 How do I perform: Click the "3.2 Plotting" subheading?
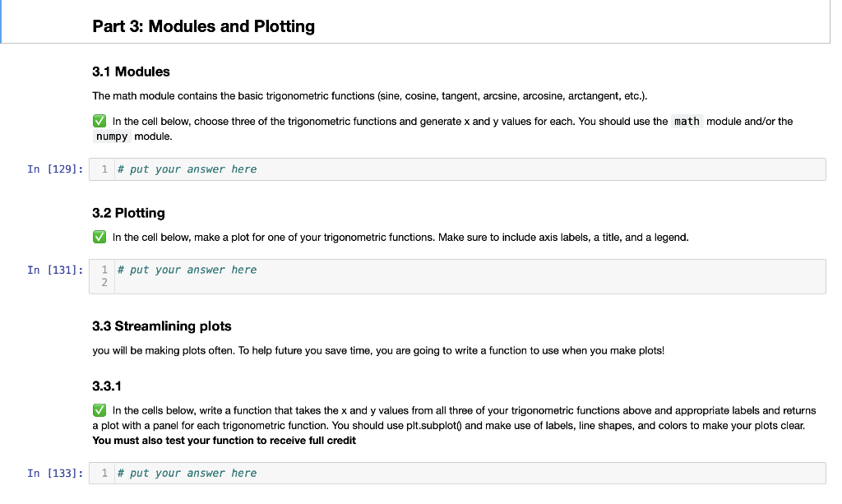pyautogui.click(x=128, y=213)
